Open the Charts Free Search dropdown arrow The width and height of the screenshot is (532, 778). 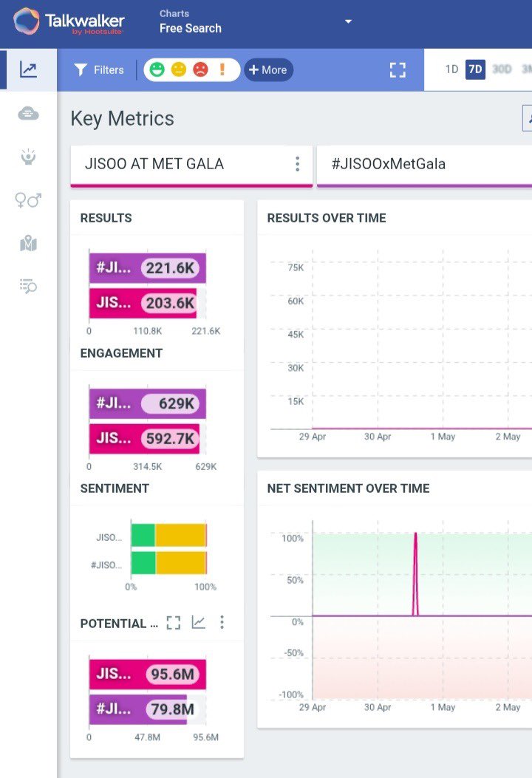[348, 21]
